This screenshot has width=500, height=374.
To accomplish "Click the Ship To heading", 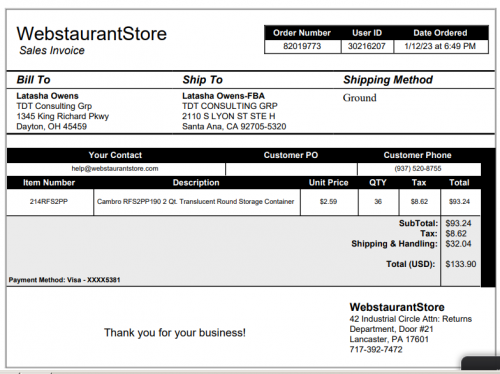I will point(203,80).
